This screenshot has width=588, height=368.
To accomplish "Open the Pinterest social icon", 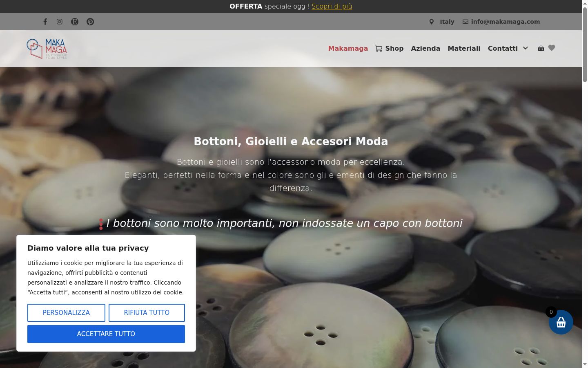I will (x=90, y=22).
